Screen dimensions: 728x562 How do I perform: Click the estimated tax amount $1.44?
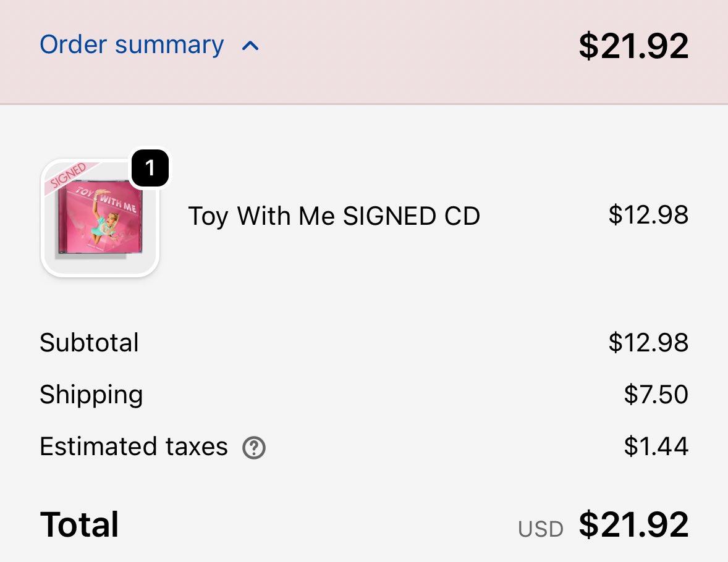click(656, 447)
